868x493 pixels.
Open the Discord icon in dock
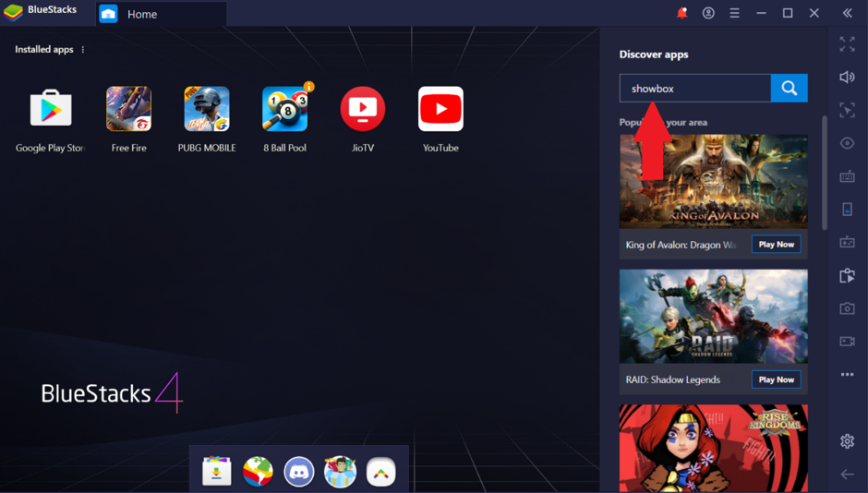(298, 472)
